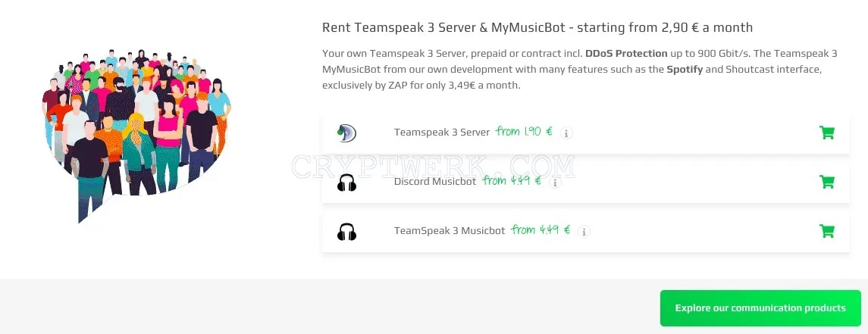The height and width of the screenshot is (334, 868).
Task: Open info icon next to Discord Musicbot price
Action: tap(555, 182)
